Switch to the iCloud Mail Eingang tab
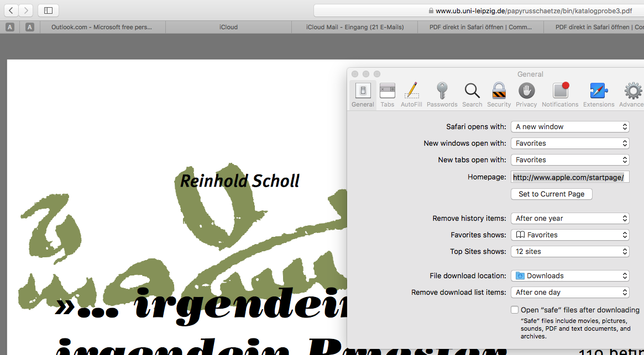The height and width of the screenshot is (355, 644). point(354,27)
